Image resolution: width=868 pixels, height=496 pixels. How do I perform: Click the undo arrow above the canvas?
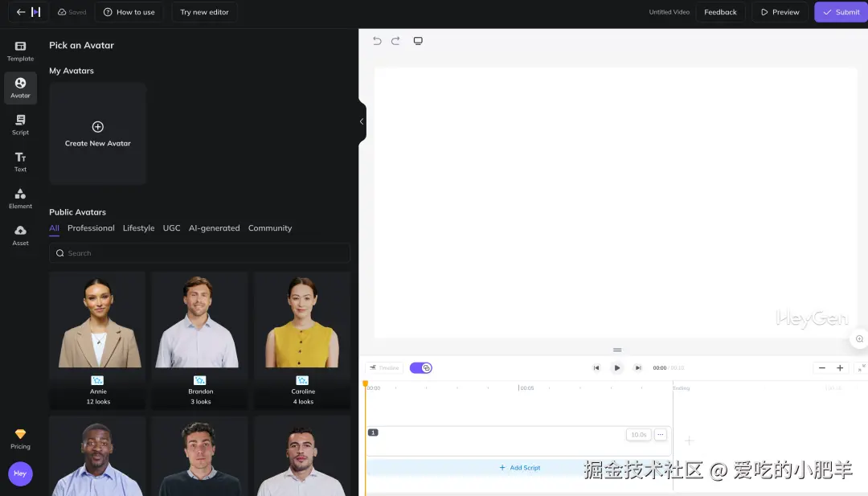pyautogui.click(x=377, y=40)
